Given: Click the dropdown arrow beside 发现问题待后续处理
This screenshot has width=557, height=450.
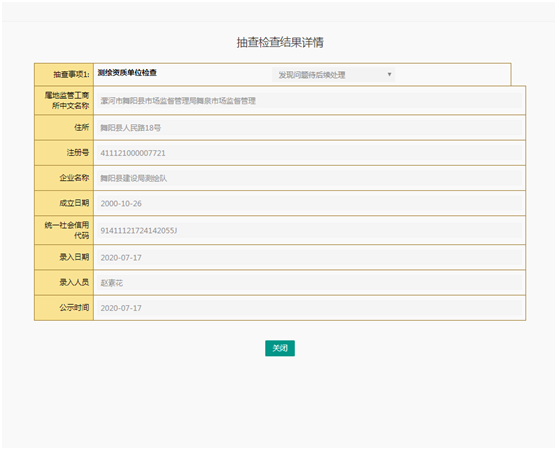Looking at the screenshot, I should point(389,75).
